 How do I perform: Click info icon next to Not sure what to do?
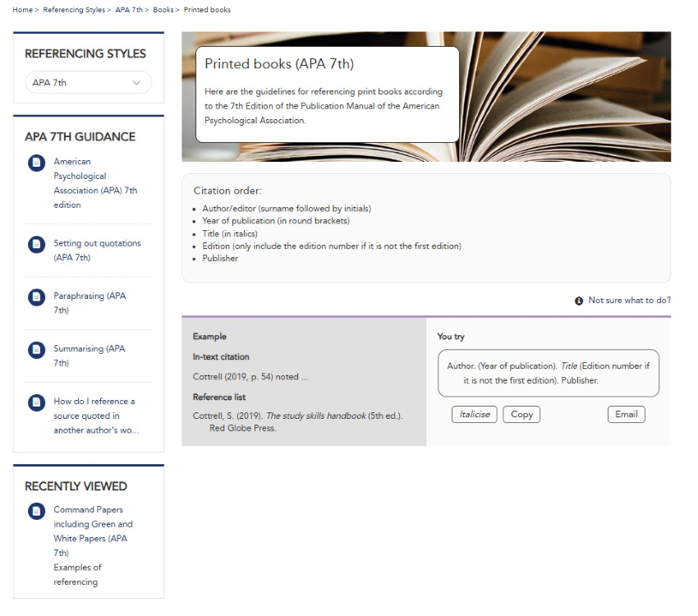tap(579, 301)
